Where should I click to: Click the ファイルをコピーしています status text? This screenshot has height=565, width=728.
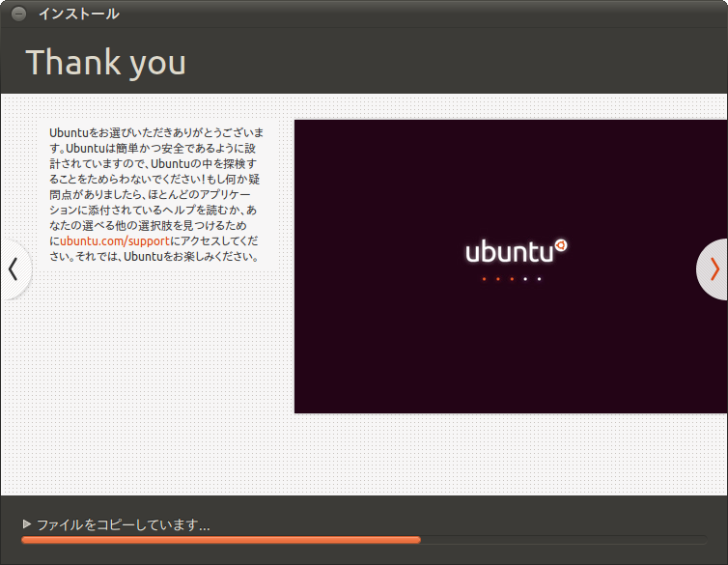pyautogui.click(x=124, y=524)
